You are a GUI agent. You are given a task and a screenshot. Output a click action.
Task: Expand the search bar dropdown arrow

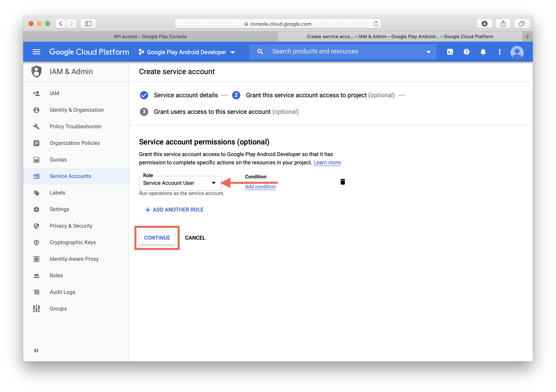(x=428, y=52)
